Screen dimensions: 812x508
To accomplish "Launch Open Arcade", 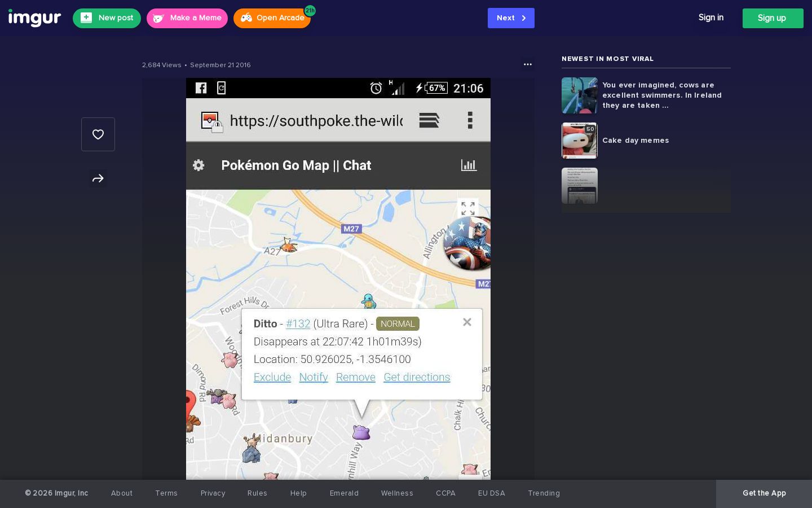I will [x=272, y=18].
